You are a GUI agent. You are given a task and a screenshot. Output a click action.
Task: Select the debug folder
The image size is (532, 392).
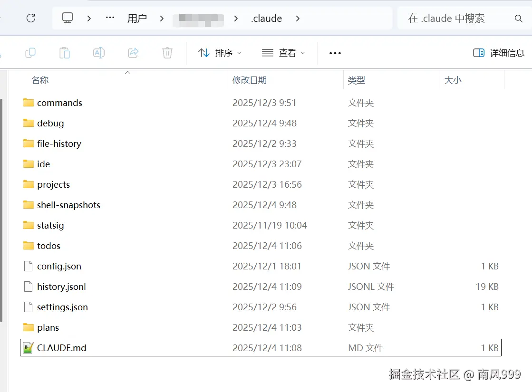[x=261, y=123]
